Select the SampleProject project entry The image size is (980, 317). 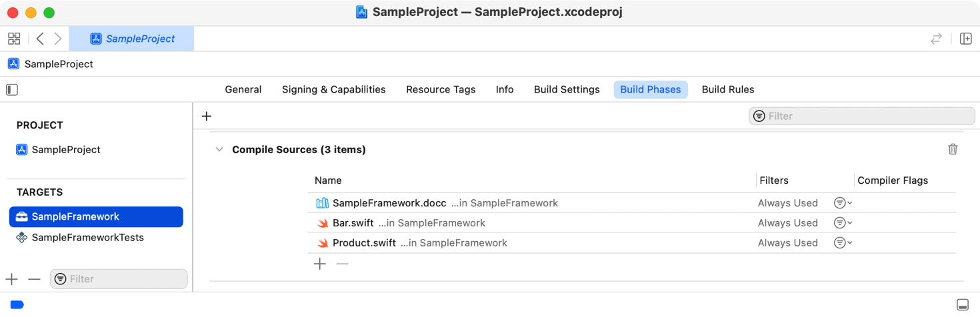66,150
